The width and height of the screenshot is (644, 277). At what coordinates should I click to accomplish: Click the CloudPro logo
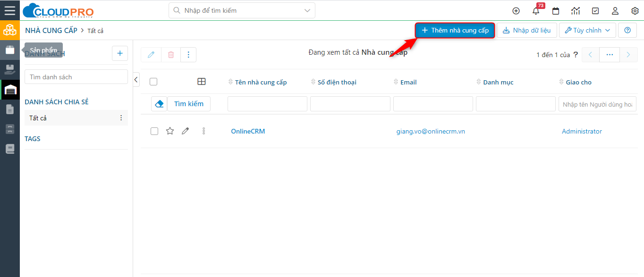coord(58,10)
